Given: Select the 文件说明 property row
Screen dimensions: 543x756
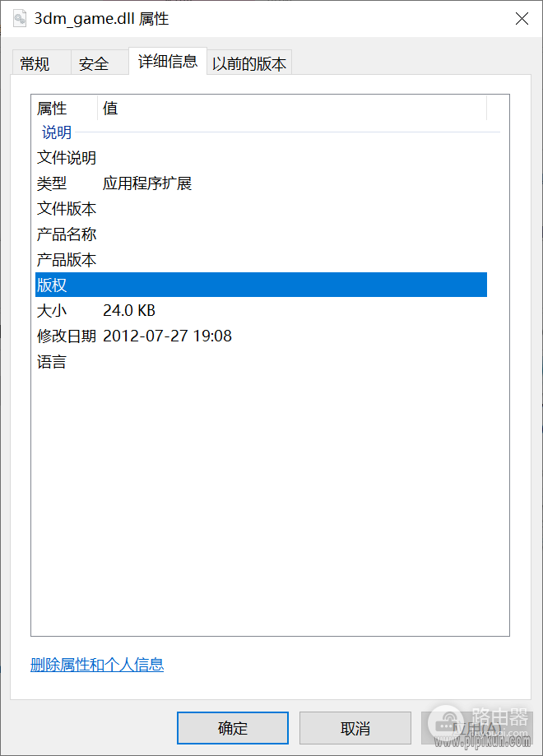Looking at the screenshot, I should pos(67,158).
